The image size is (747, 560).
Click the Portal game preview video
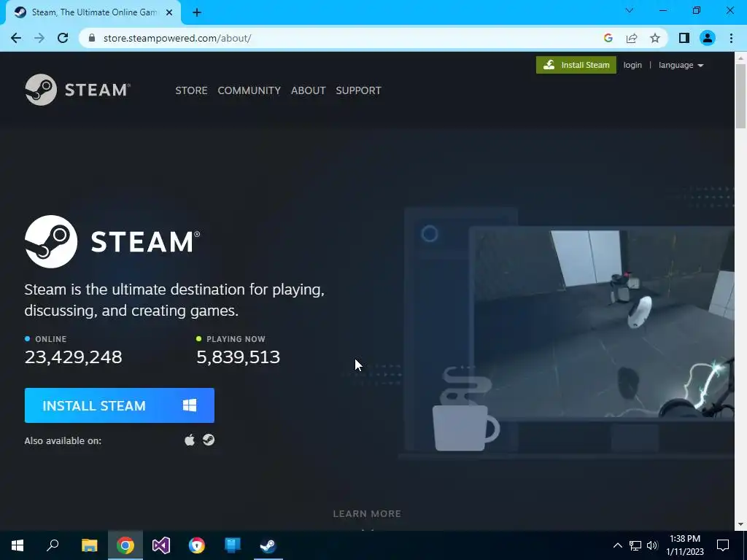tap(603, 323)
